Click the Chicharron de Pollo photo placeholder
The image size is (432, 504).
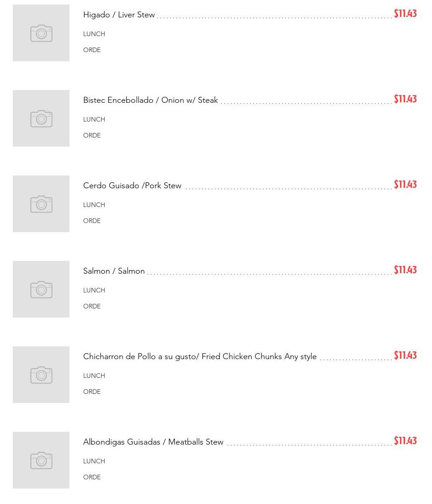(41, 375)
